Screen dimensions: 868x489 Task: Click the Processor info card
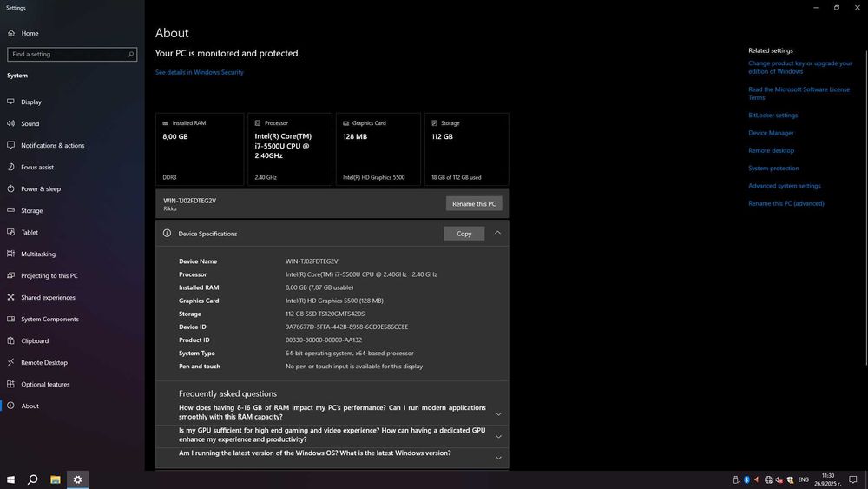coord(290,149)
